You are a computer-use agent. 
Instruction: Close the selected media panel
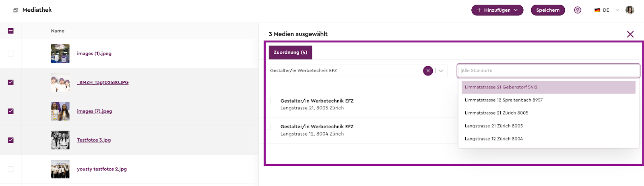630,34
